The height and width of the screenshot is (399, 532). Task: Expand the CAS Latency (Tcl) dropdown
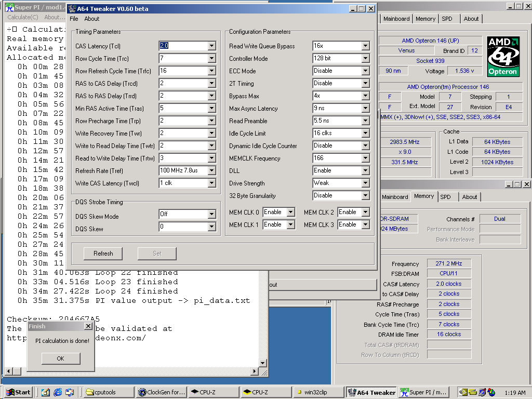point(212,46)
